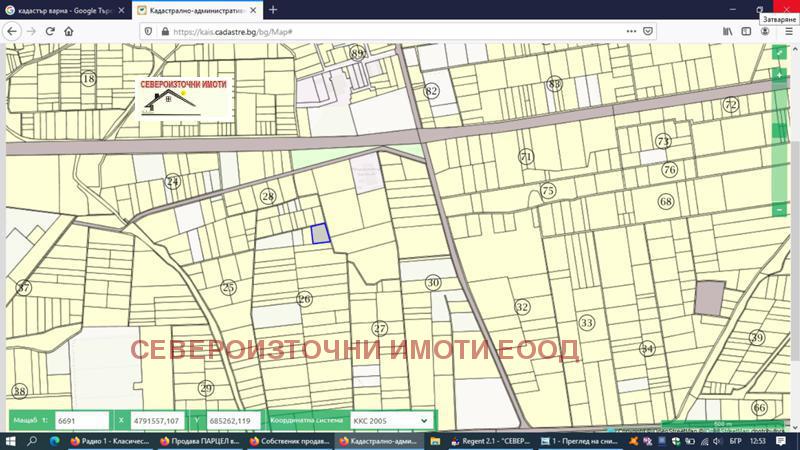Click the map fullscreen toggle icon

click(779, 53)
